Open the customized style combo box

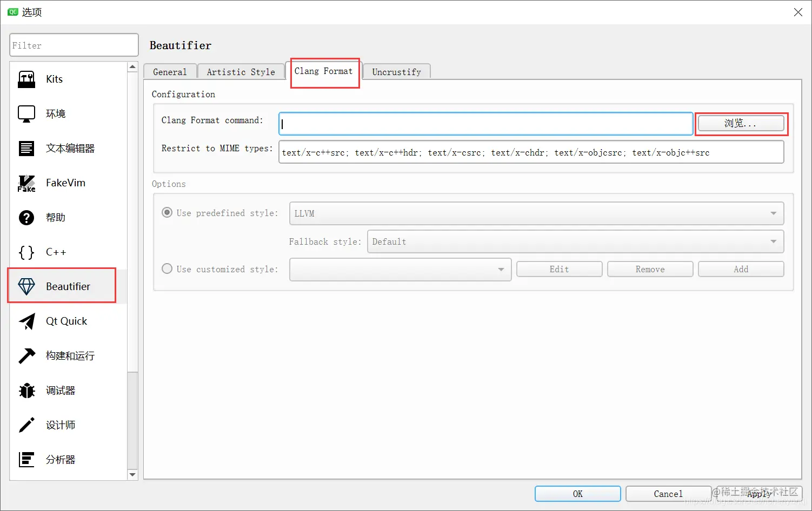tap(400, 270)
